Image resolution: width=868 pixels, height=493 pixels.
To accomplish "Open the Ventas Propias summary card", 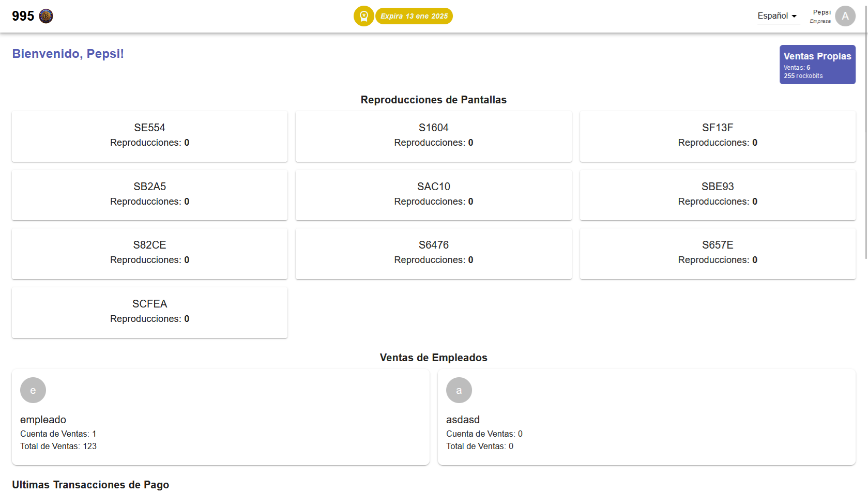I will click(817, 65).
